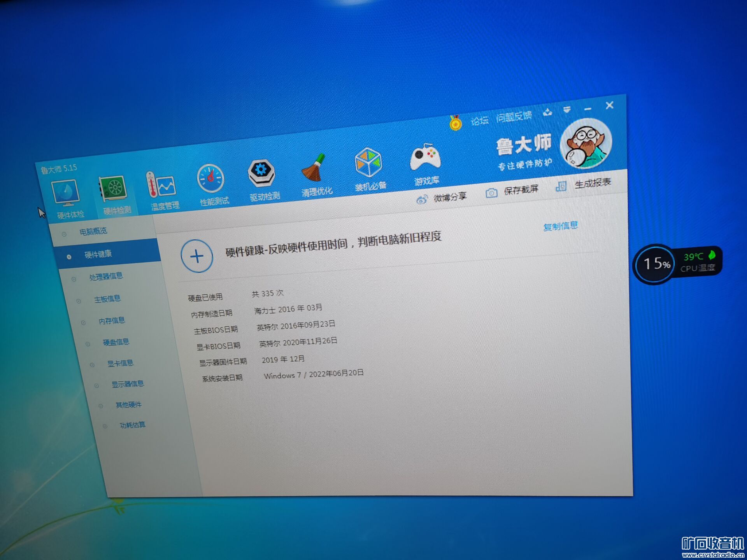Image resolution: width=747 pixels, height=560 pixels.
Task: Close the 鲁大师 window
Action: pos(610,105)
